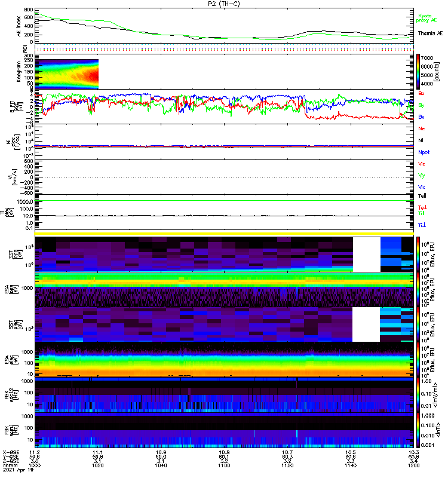Click the X-GSE row label
The height and width of the screenshot is (478, 448).
(10, 452)
